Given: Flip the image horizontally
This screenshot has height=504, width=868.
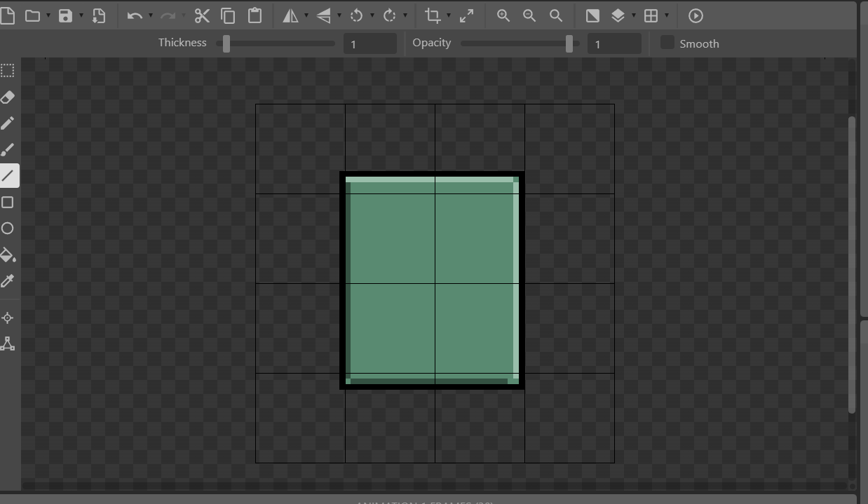Looking at the screenshot, I should 290,15.
